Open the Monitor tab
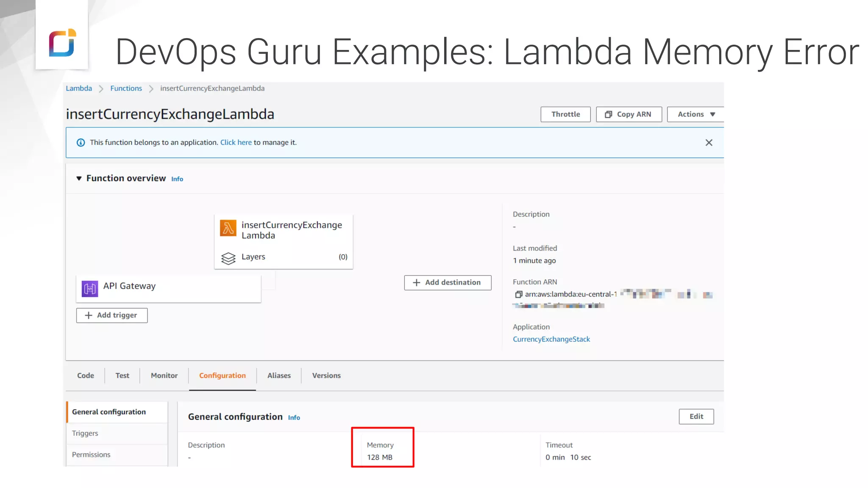 [164, 376]
